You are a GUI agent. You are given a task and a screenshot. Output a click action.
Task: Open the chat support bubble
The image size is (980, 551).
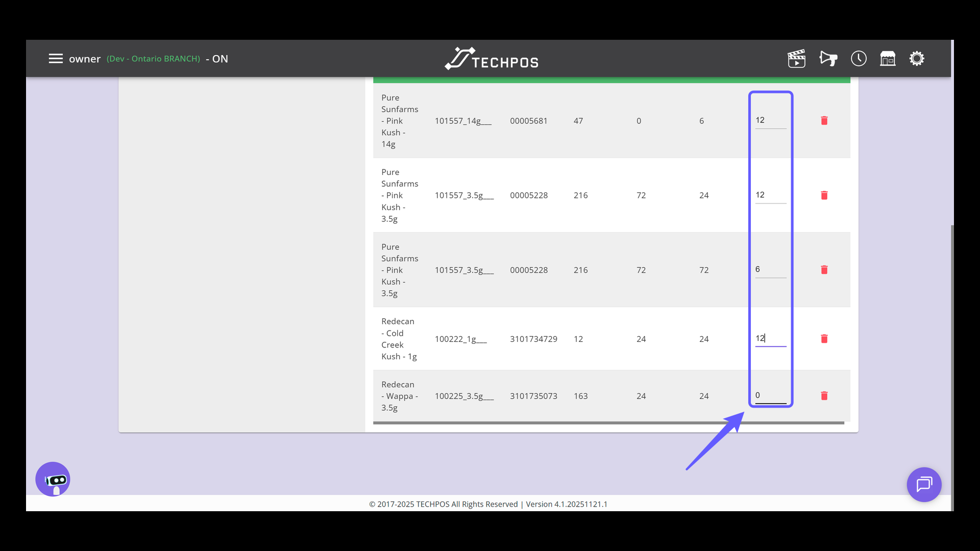[x=924, y=484]
